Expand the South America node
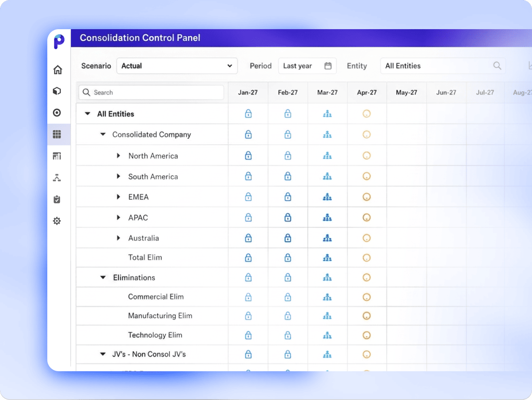The width and height of the screenshot is (532, 400). tap(118, 176)
